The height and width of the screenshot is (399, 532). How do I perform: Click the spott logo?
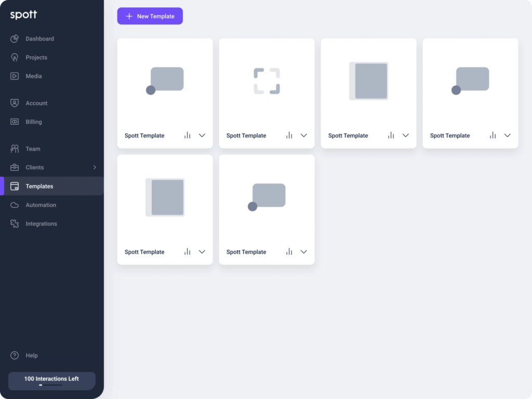(x=23, y=14)
